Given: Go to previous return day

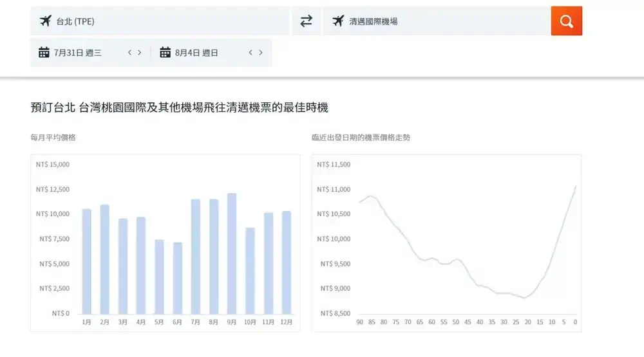Looking at the screenshot, I should (x=251, y=53).
